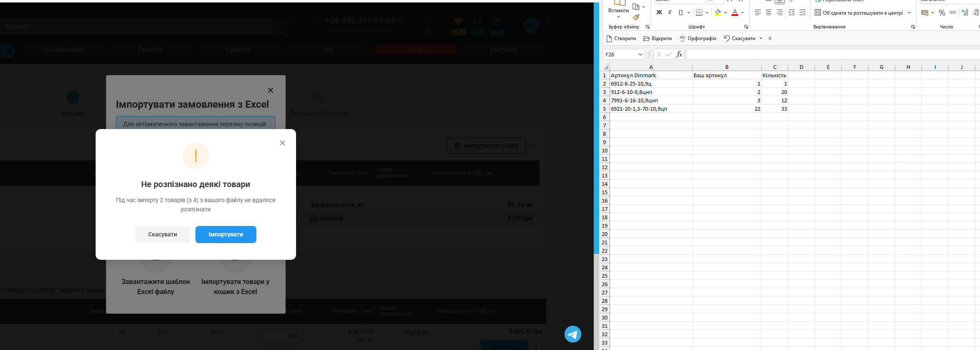Open Буфер обміну dialog launcher
The width and height of the screenshot is (980, 350).
[648, 27]
